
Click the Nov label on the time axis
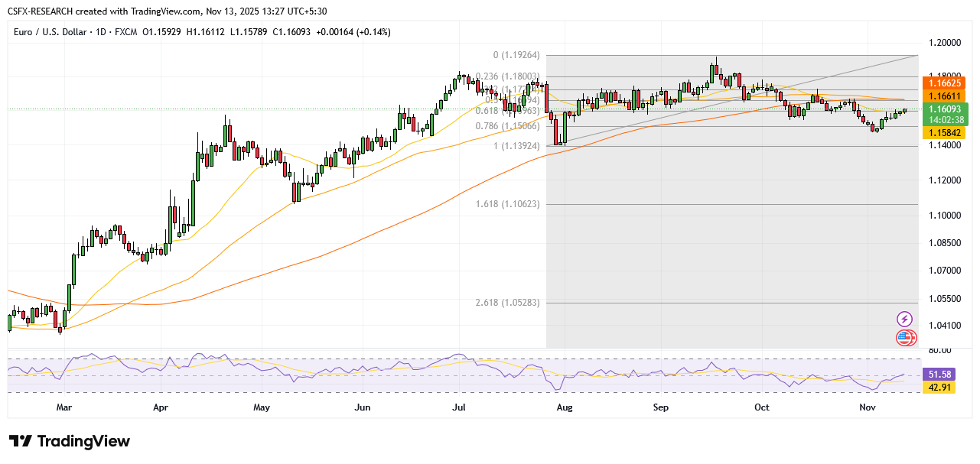[868, 407]
